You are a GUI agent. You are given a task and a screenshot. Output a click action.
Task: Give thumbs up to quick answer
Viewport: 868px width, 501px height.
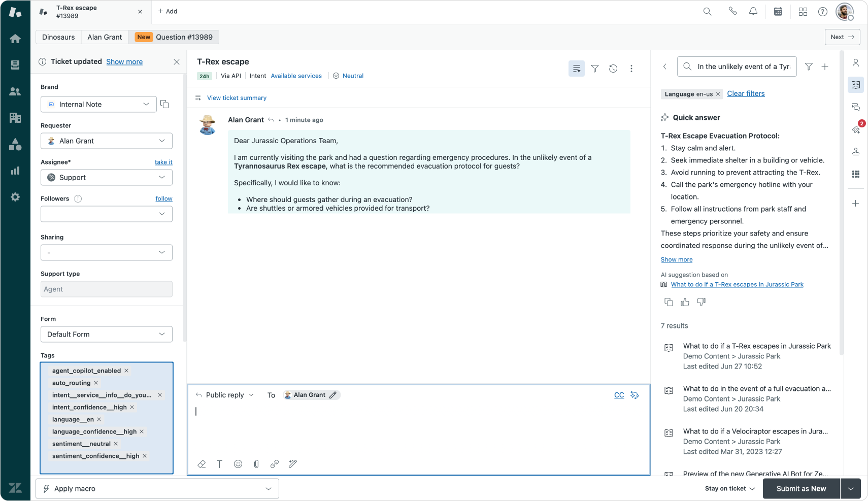685,302
